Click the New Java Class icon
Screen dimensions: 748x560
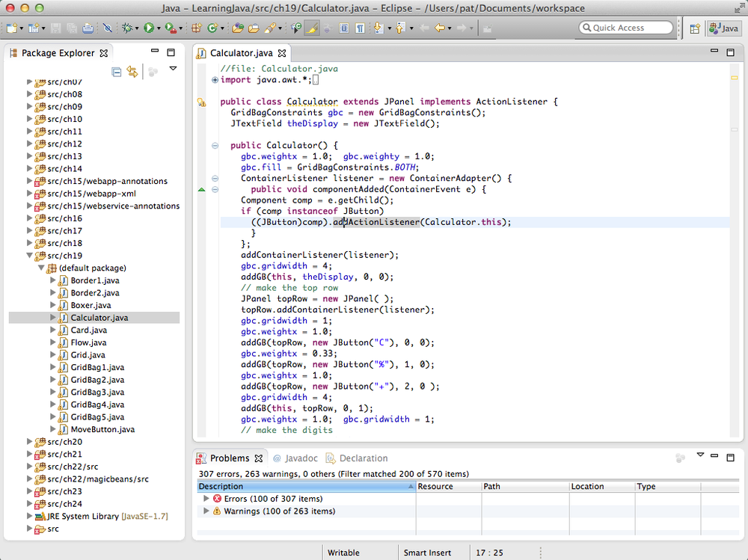212,28
